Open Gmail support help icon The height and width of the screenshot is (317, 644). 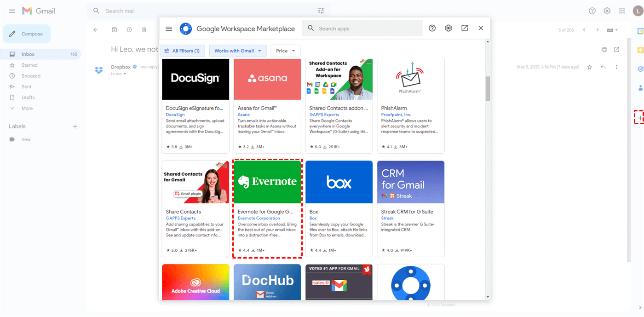tap(592, 11)
